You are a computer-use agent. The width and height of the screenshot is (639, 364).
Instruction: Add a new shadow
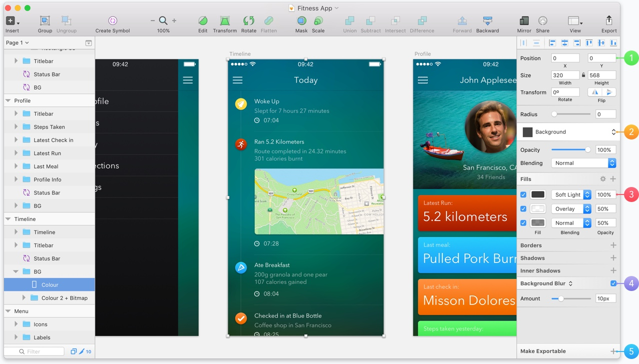613,258
